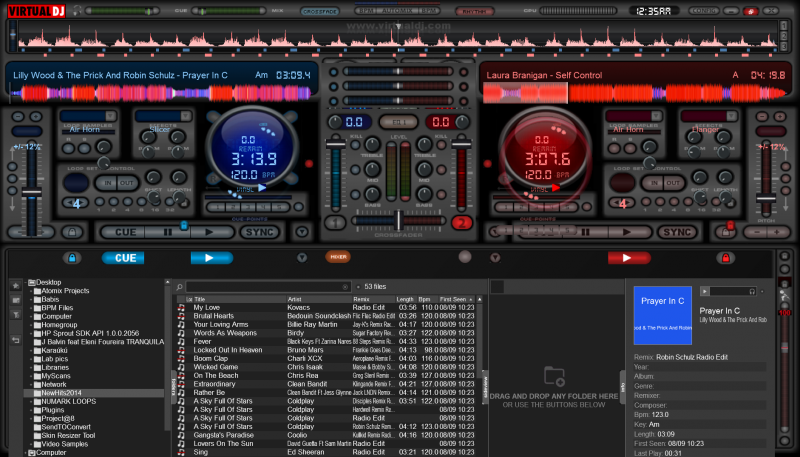800x457 pixels.
Task: Select the NUMARK LOOPS folder
Action: point(68,401)
